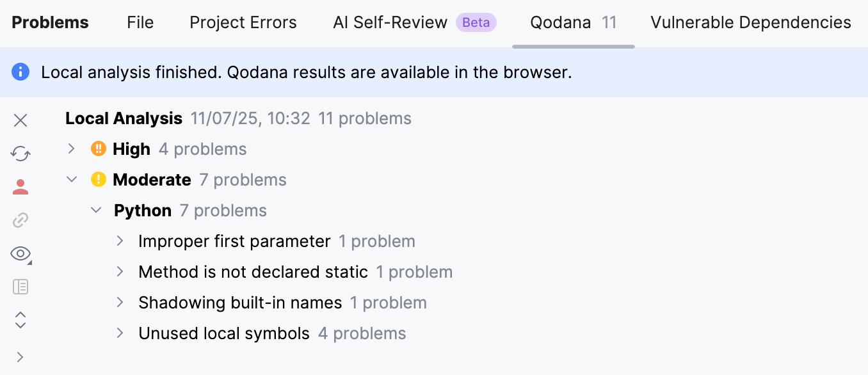Click the yellow Moderate severity badge
Viewport: 868px width, 375px height.
click(x=98, y=179)
